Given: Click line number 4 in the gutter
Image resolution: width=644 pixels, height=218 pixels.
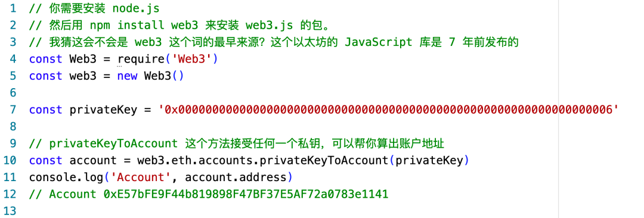Looking at the screenshot, I should click(x=13, y=59).
